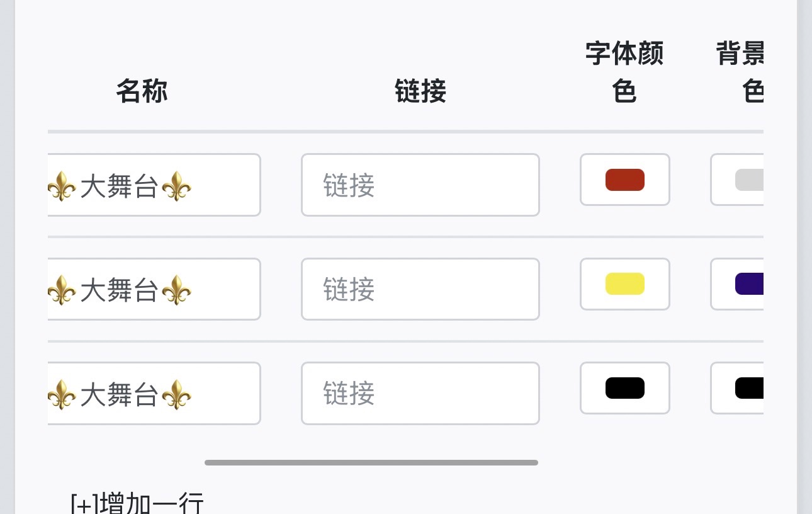This screenshot has width=812, height=514.
Task: Click the dark purple background color swatch
Action: (749, 284)
